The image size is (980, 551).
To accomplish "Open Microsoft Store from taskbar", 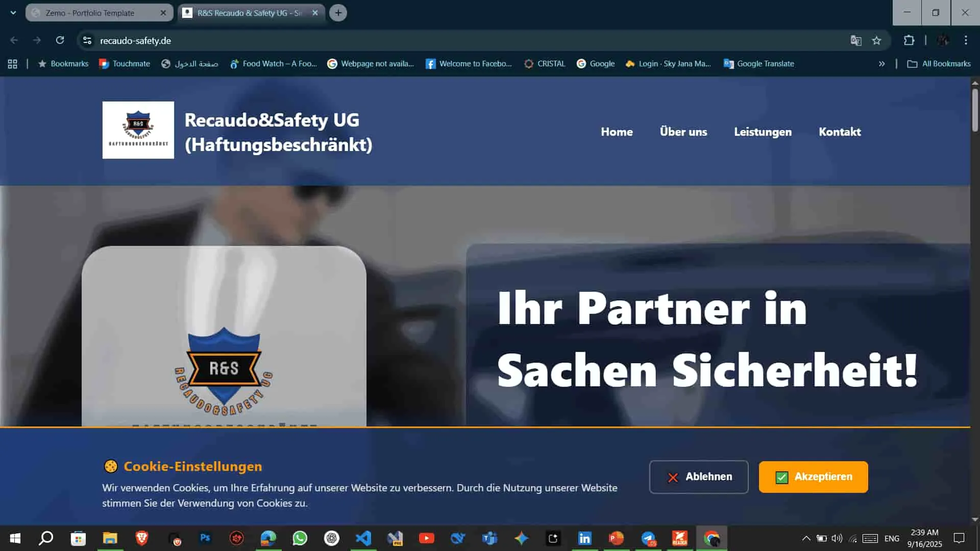I will pyautogui.click(x=78, y=538).
